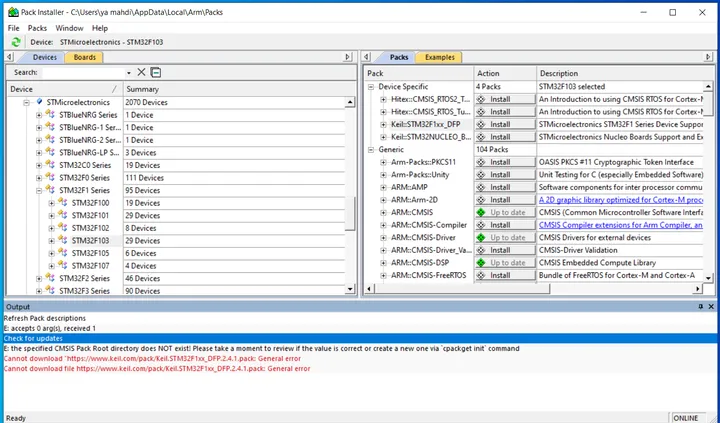Expand the STM32F0 Series node

click(39, 178)
